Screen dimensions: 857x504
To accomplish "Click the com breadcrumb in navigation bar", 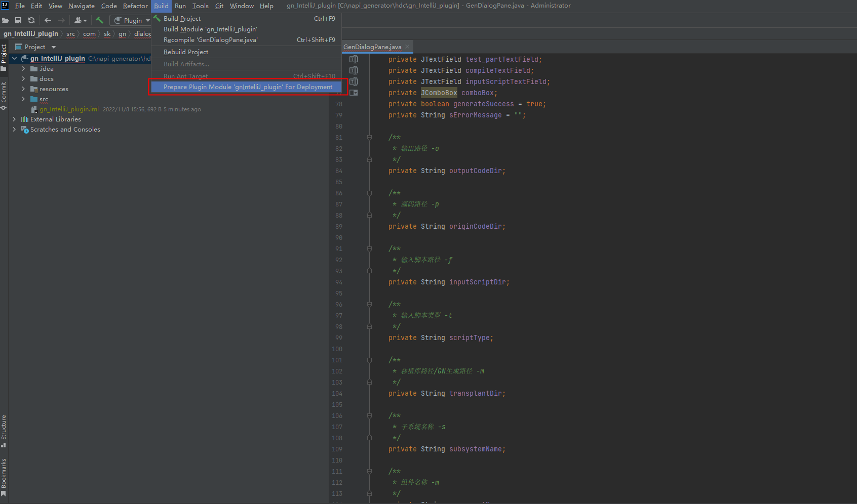I will coord(89,34).
